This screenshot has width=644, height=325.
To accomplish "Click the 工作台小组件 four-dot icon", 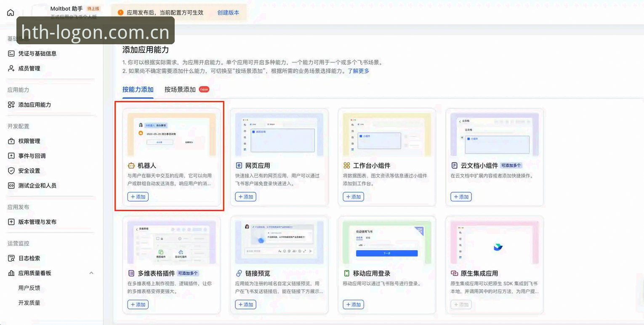I will (346, 166).
